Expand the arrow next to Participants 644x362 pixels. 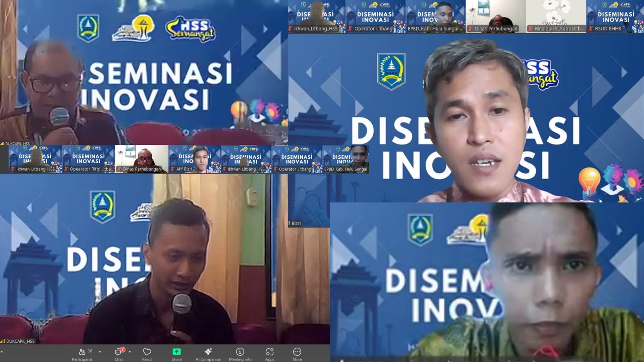pyautogui.click(x=100, y=352)
